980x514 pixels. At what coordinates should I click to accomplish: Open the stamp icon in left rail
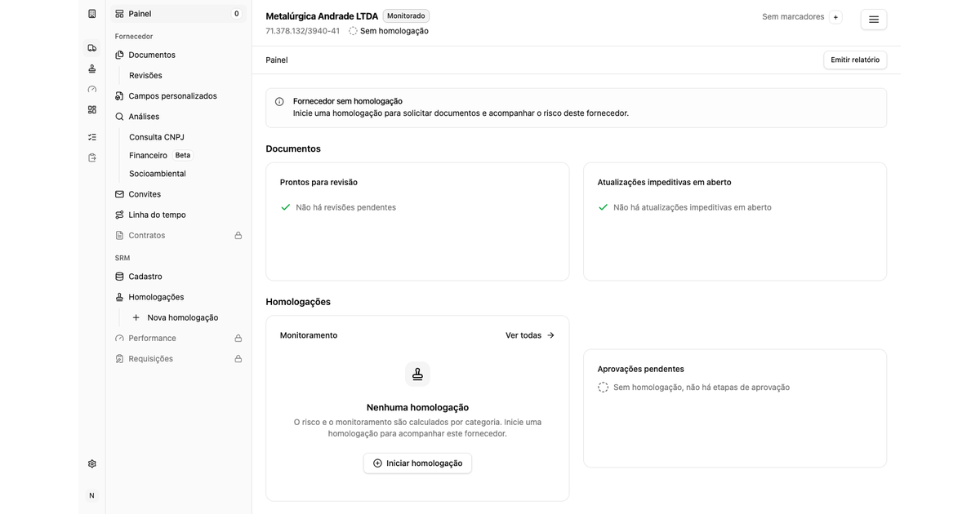pos(91,69)
